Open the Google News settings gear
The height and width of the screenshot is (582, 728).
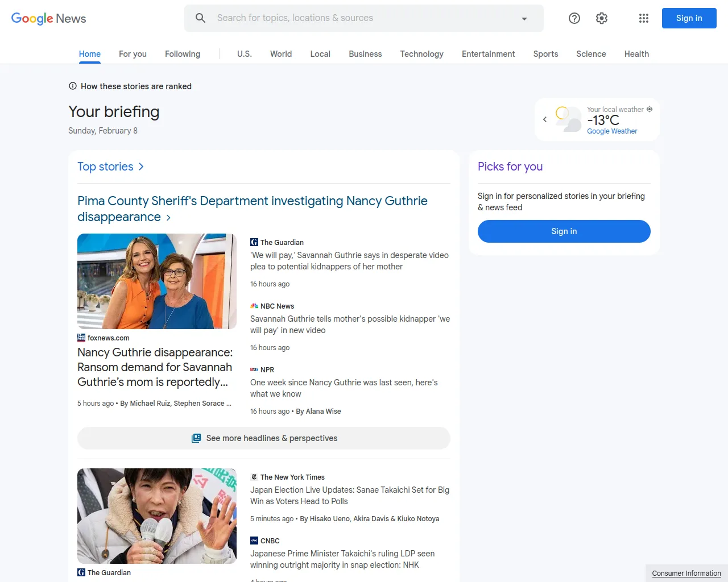601,18
